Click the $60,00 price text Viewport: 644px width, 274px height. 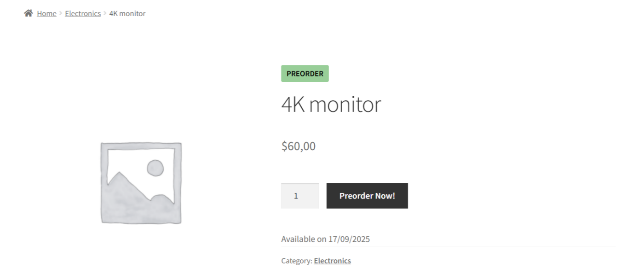[x=298, y=146]
